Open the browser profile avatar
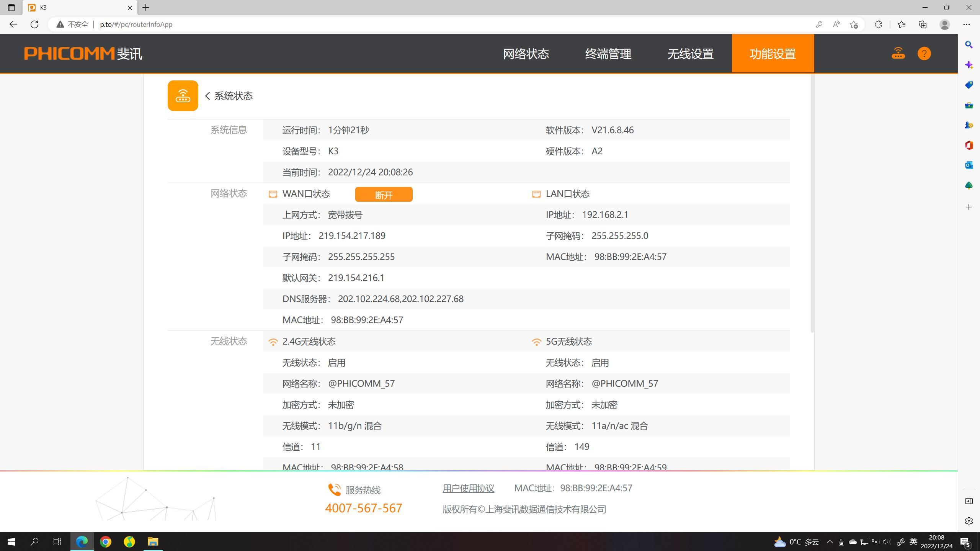 (x=944, y=25)
